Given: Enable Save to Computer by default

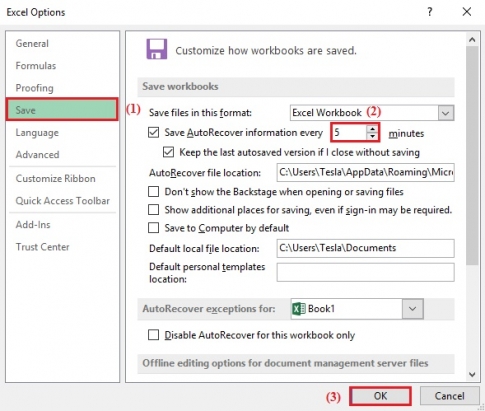Looking at the screenshot, I should (153, 228).
